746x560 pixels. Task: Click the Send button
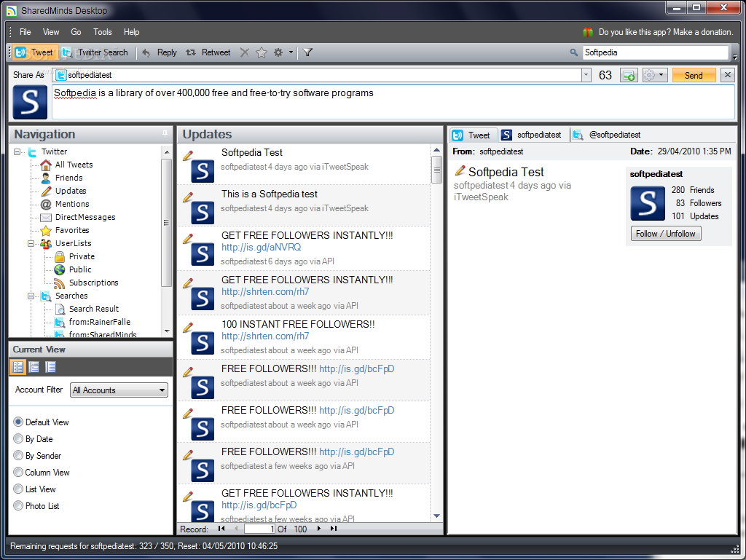click(694, 75)
